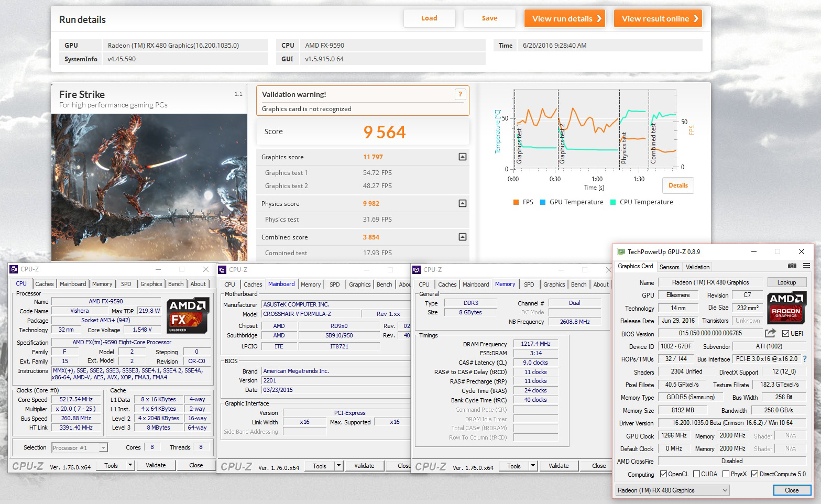
Task: Click View result online
Action: (x=658, y=18)
